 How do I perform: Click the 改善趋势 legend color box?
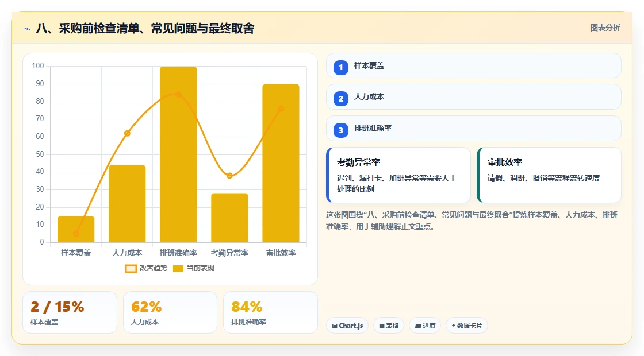131,269
